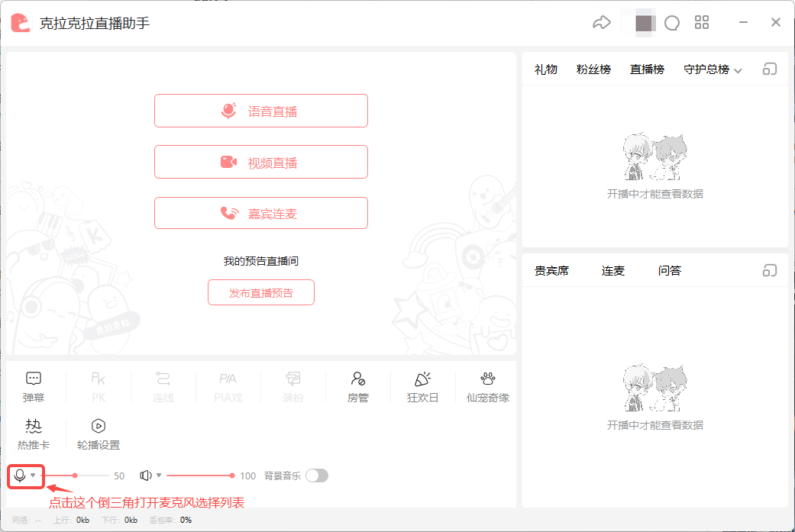The image size is (795, 532).
Task: Toggle the 背景音乐 background music switch
Action: point(317,476)
